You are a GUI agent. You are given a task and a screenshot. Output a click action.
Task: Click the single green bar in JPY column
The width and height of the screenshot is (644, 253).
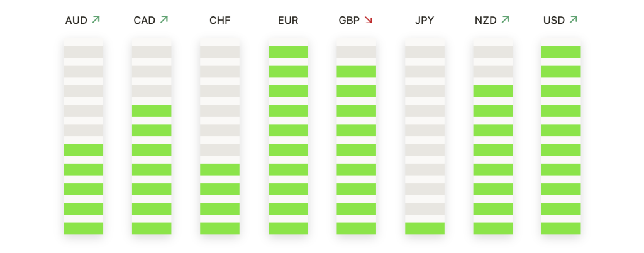click(425, 229)
